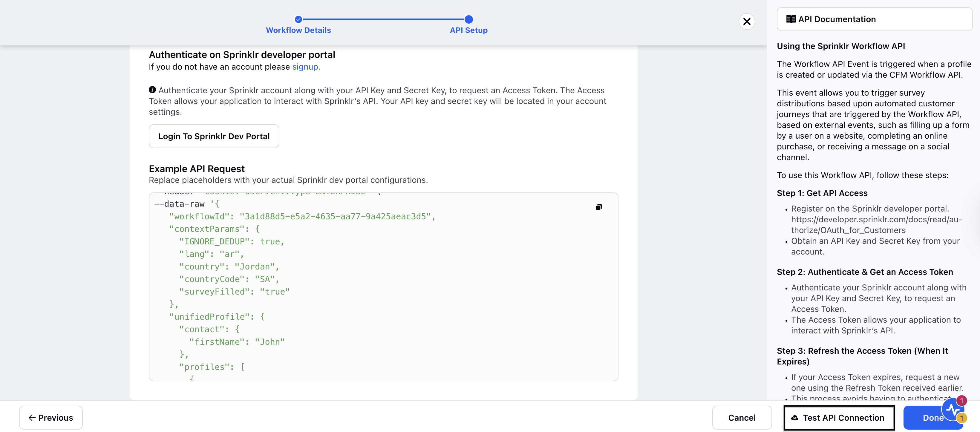Click the "surveyFilled": "true" line
This screenshot has height=432, width=980.
click(x=234, y=292)
